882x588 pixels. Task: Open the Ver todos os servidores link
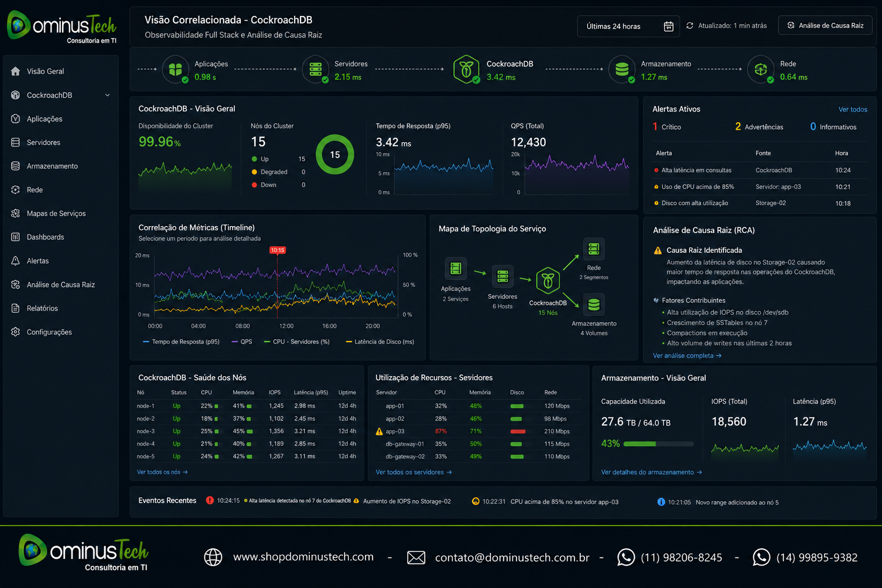(x=414, y=472)
